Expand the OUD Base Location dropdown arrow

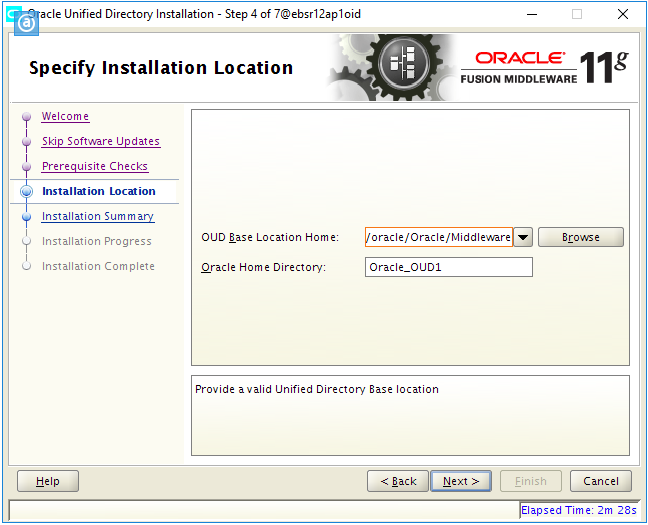523,237
